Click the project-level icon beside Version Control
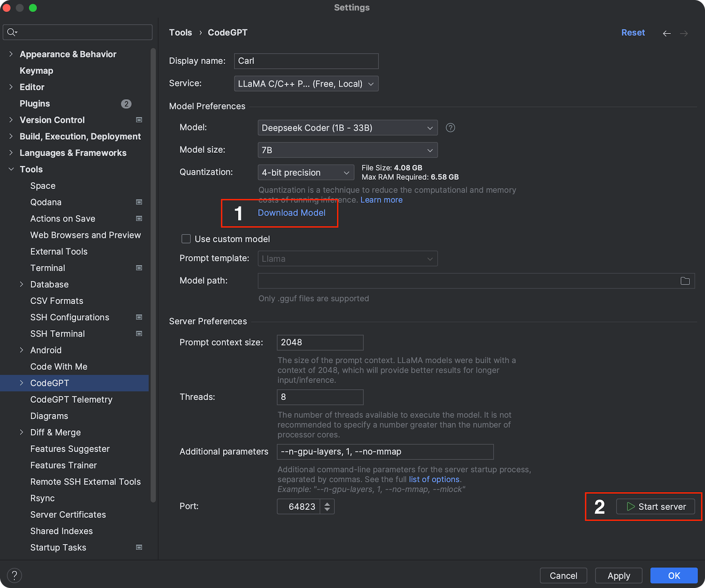The width and height of the screenshot is (705, 588). pyautogui.click(x=139, y=120)
